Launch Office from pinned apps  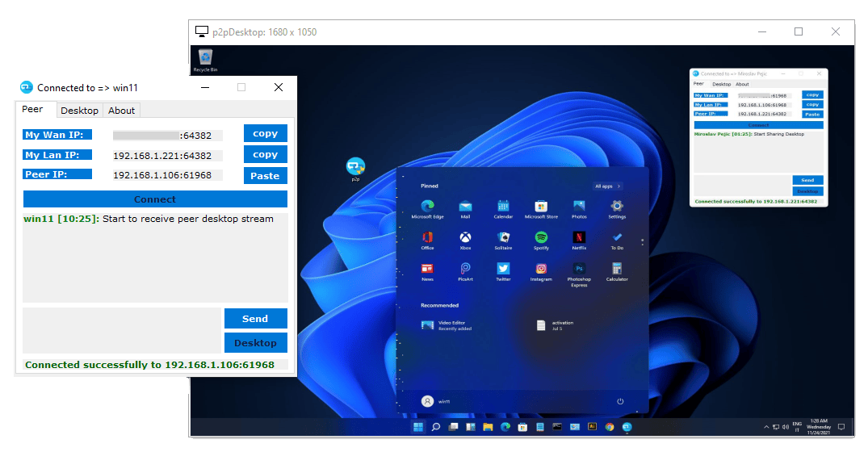427,241
